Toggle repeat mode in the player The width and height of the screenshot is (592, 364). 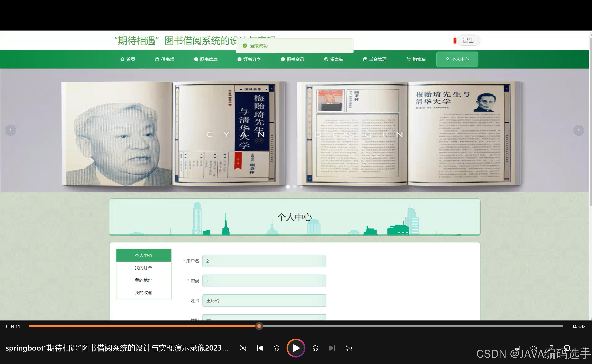349,348
